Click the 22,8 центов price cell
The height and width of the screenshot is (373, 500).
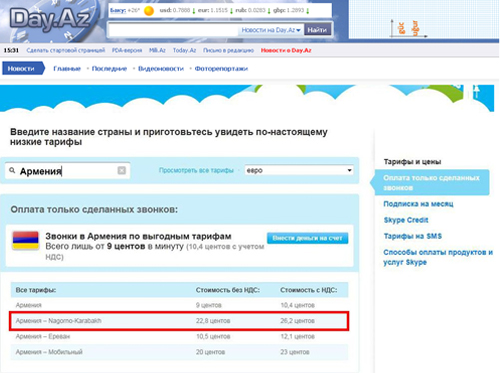(213, 321)
